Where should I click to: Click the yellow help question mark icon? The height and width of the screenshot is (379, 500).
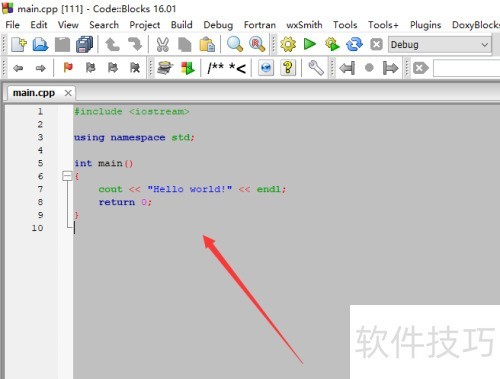coord(288,68)
